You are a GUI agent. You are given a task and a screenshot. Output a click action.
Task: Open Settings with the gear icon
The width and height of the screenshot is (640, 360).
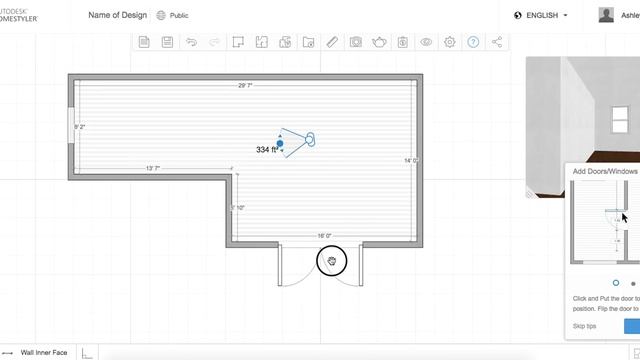pos(450,42)
